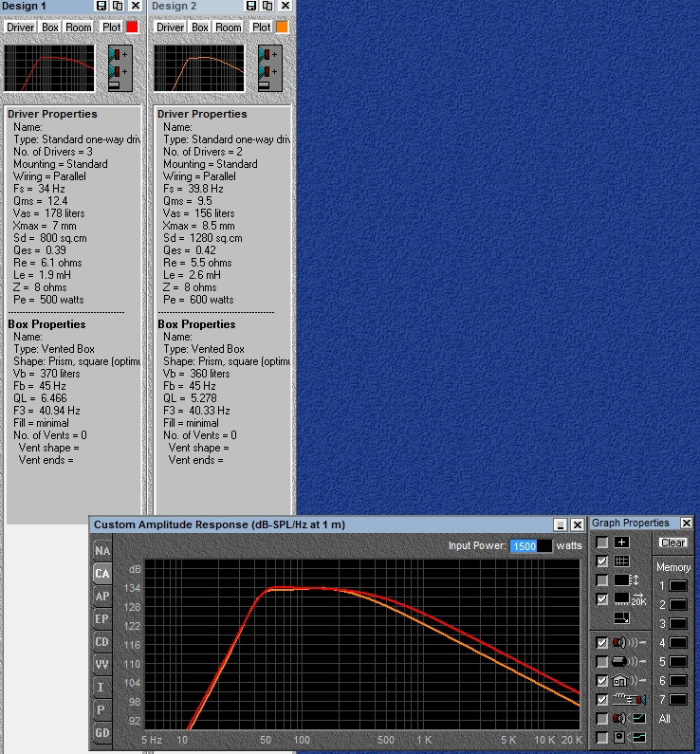Click "Vb = 370 liters" in Design 1
Image resolution: width=700 pixels, height=754 pixels.
coord(46,374)
